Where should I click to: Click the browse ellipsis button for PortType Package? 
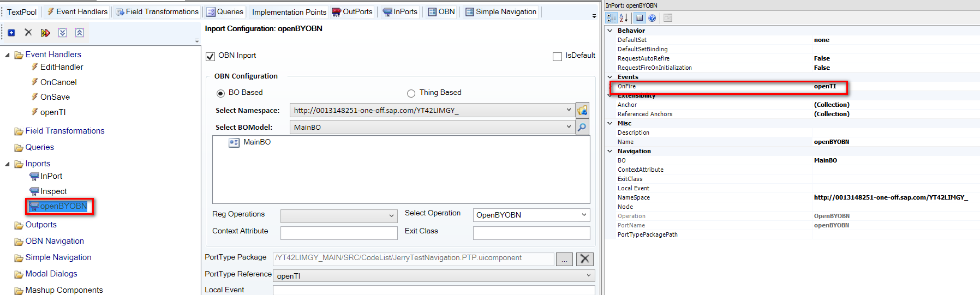coord(564,259)
